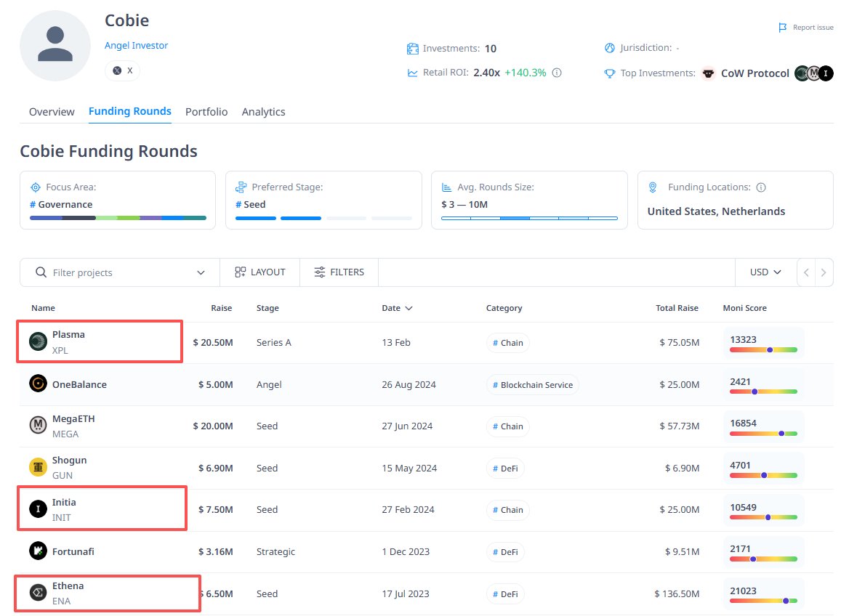Select the Funding Rounds tab
841x616 pixels.
pos(130,111)
